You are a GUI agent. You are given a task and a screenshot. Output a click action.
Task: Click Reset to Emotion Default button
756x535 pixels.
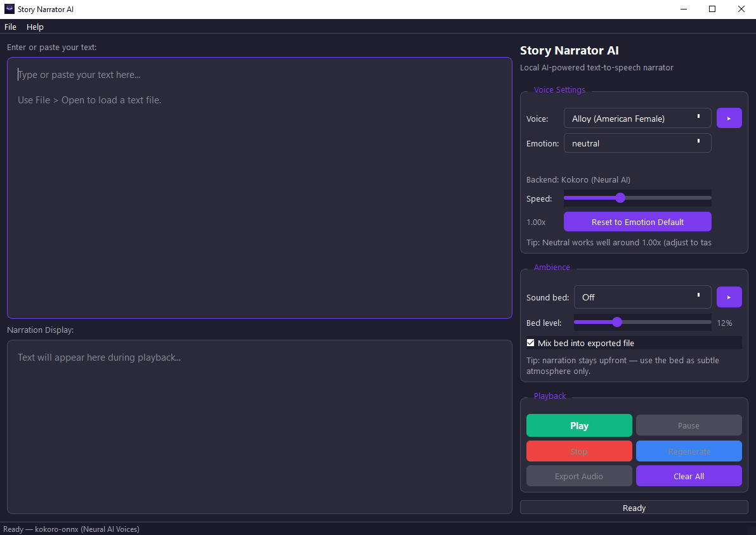pos(637,222)
